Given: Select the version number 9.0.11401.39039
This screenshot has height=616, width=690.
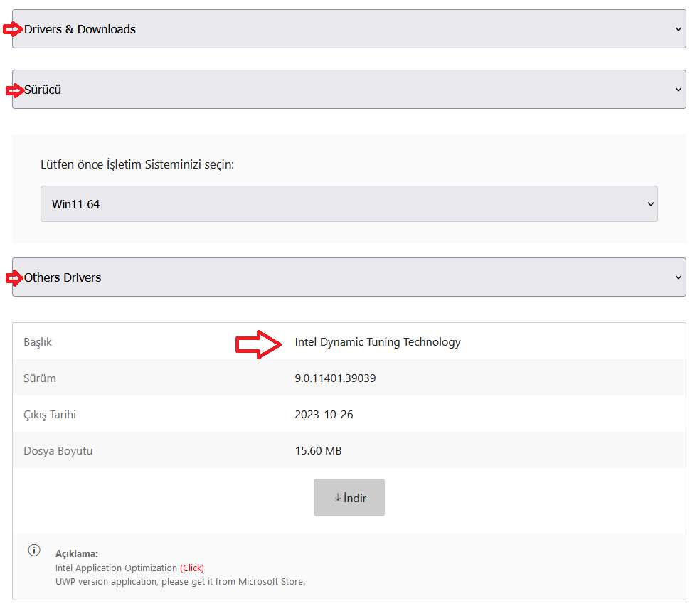Looking at the screenshot, I should [x=335, y=378].
